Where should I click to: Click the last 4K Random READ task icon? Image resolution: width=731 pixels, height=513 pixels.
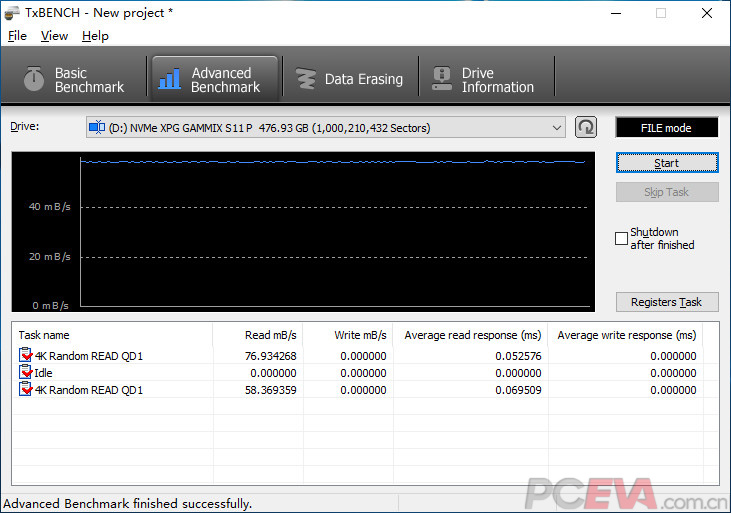coord(25,390)
